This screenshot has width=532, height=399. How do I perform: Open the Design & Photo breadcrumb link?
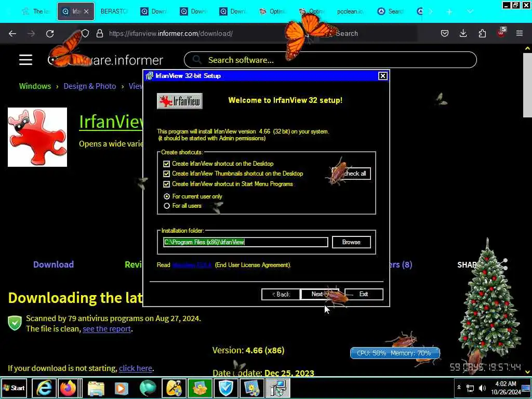point(90,86)
